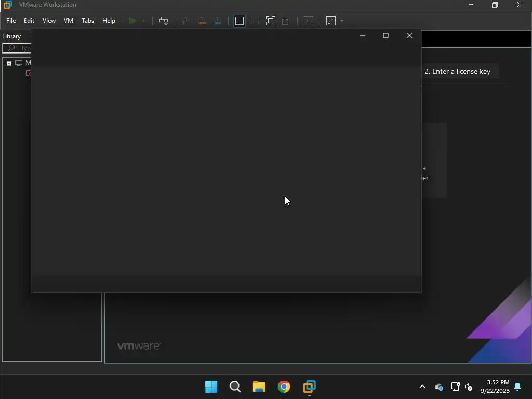532x399 pixels.
Task: Click the OneDrive cloud tray icon
Action: (438, 387)
